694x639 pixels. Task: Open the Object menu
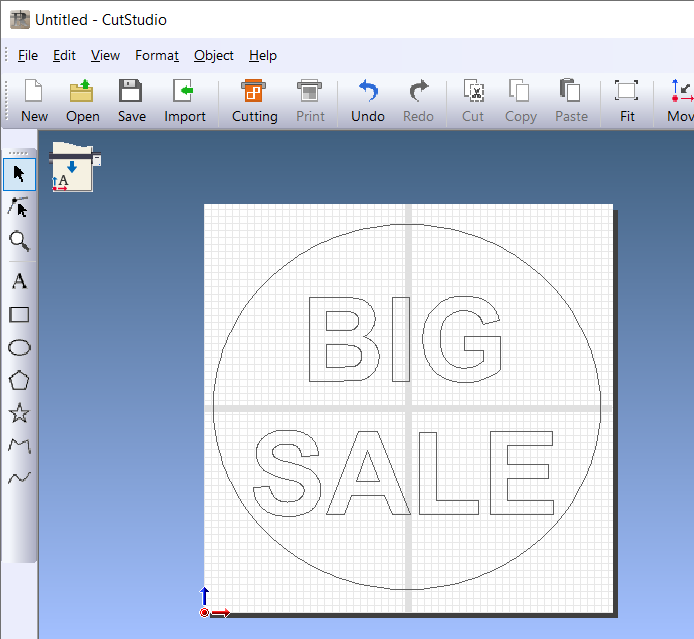tap(213, 55)
